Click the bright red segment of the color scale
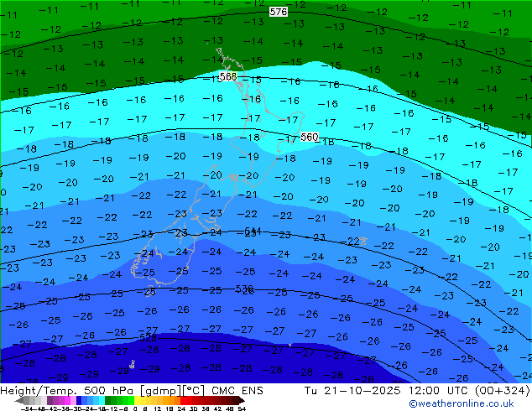This screenshot has width=532, height=411. point(183,401)
